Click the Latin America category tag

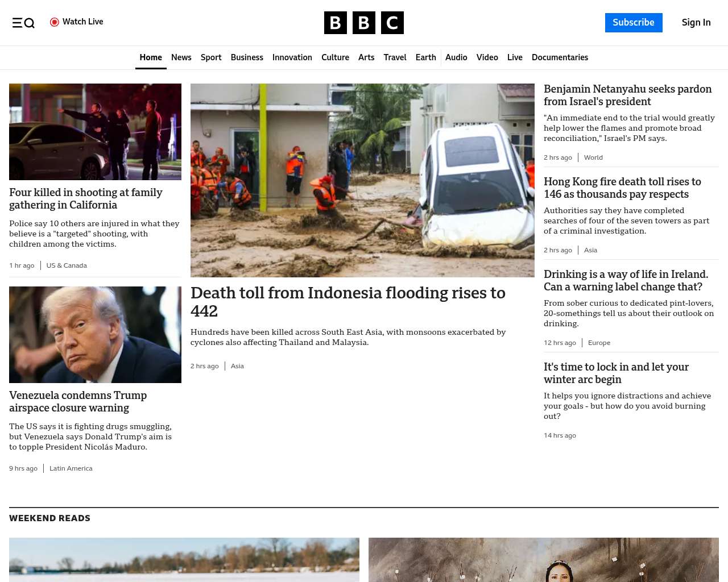pyautogui.click(x=71, y=468)
